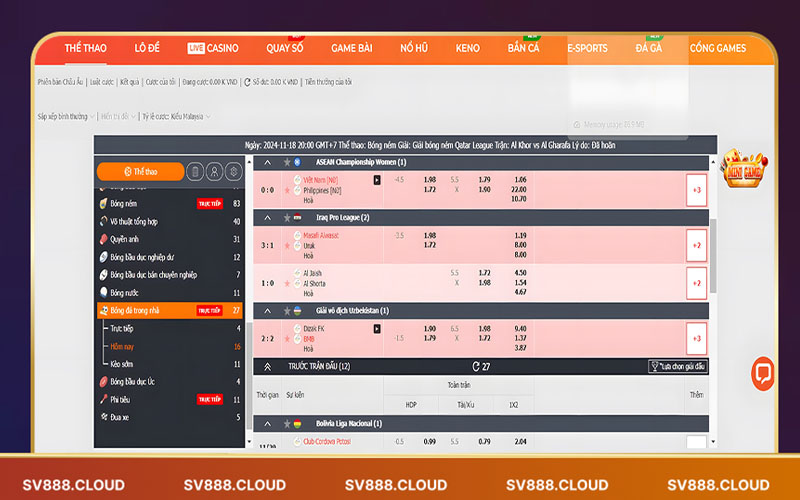Select the Bóng bầu dục nghiệp dư icon

point(104,257)
